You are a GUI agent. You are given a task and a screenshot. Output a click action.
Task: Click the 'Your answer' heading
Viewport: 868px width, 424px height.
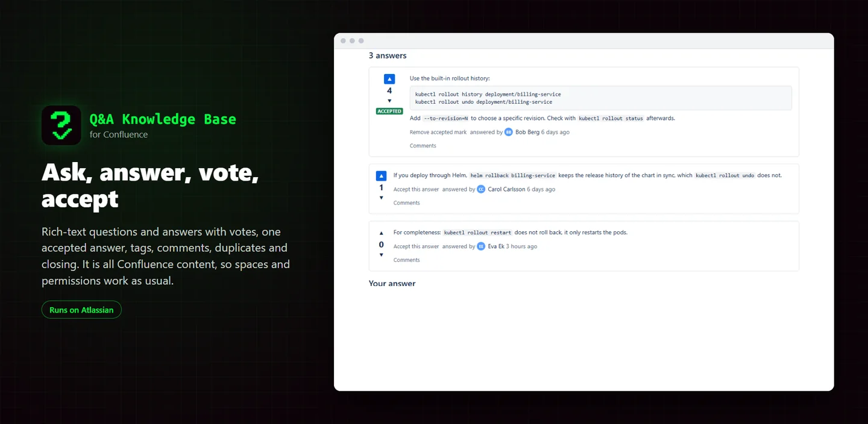392,283
